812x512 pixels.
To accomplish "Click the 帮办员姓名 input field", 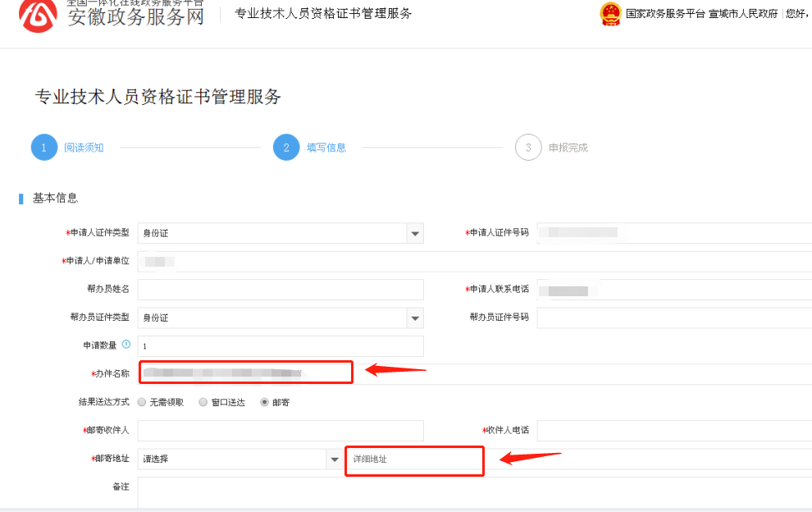I will [281, 290].
